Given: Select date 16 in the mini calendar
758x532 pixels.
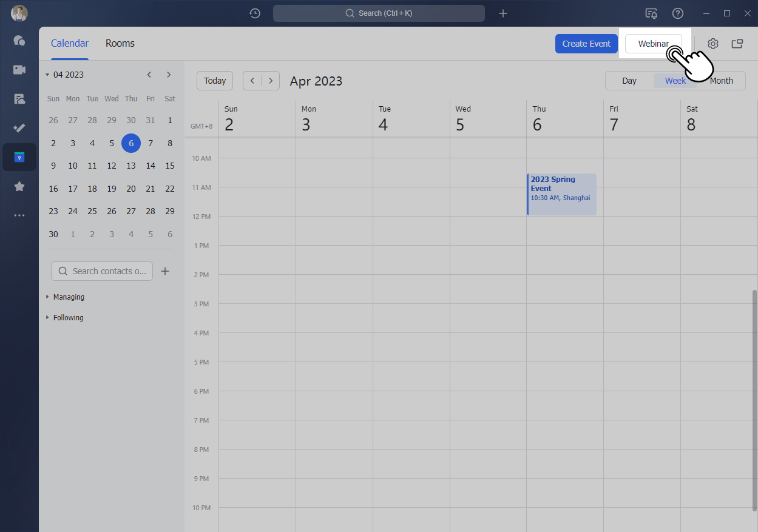Looking at the screenshot, I should coord(53,189).
